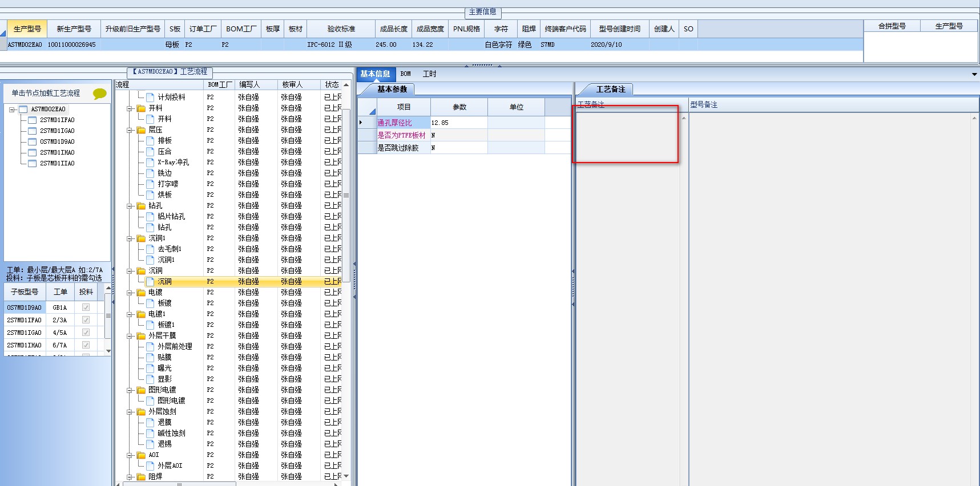Click the folder icon for 层压
980x486 pixels.
[141, 130]
